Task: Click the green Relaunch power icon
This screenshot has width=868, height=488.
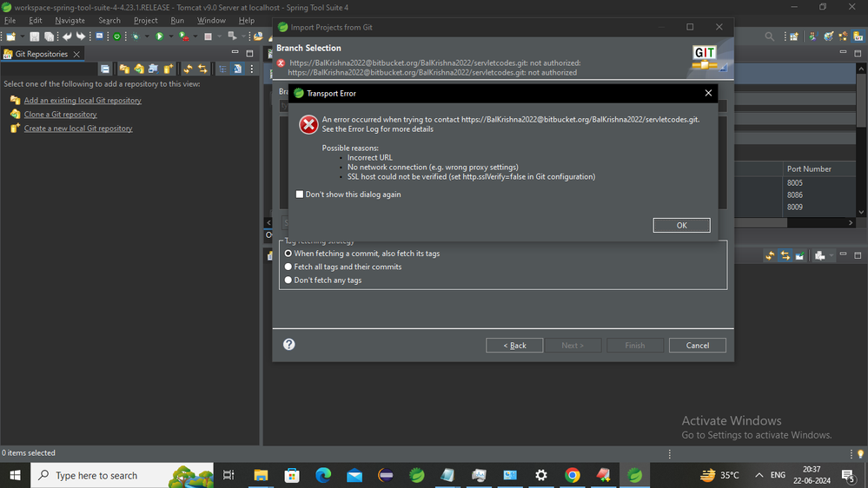Action: click(x=116, y=36)
